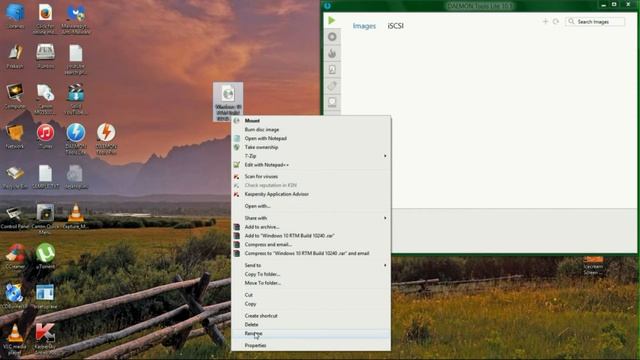
Task: Expand the Send to submenu
Action: (x=311, y=265)
